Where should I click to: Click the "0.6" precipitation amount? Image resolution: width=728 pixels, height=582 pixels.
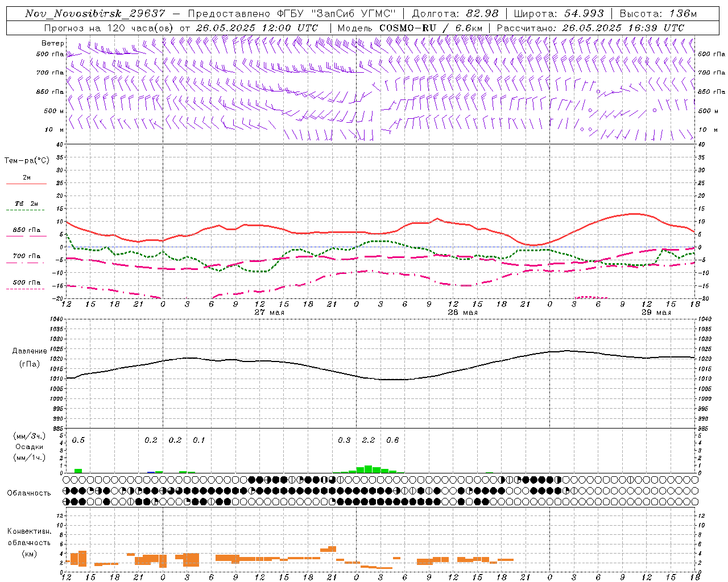tap(392, 440)
